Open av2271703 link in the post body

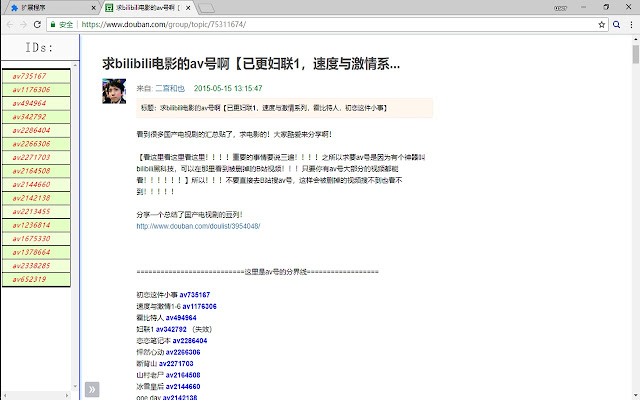[x=176, y=363]
